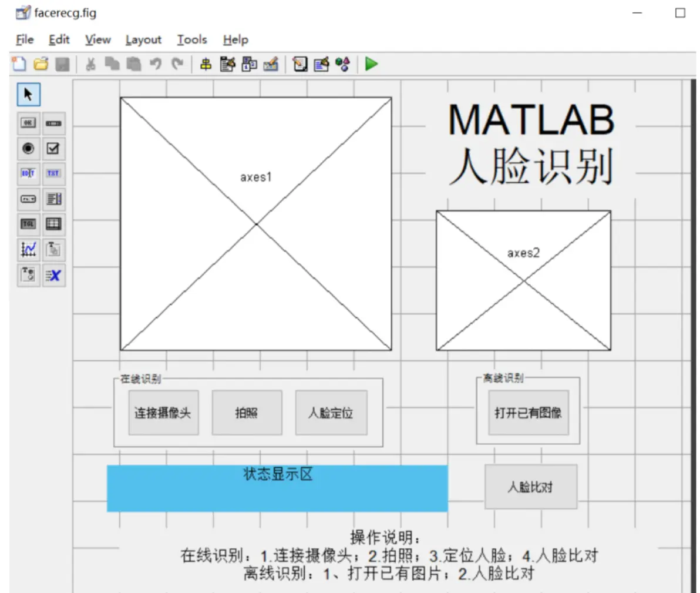
Task: Choose the Panel palette tool
Action: (x=53, y=249)
